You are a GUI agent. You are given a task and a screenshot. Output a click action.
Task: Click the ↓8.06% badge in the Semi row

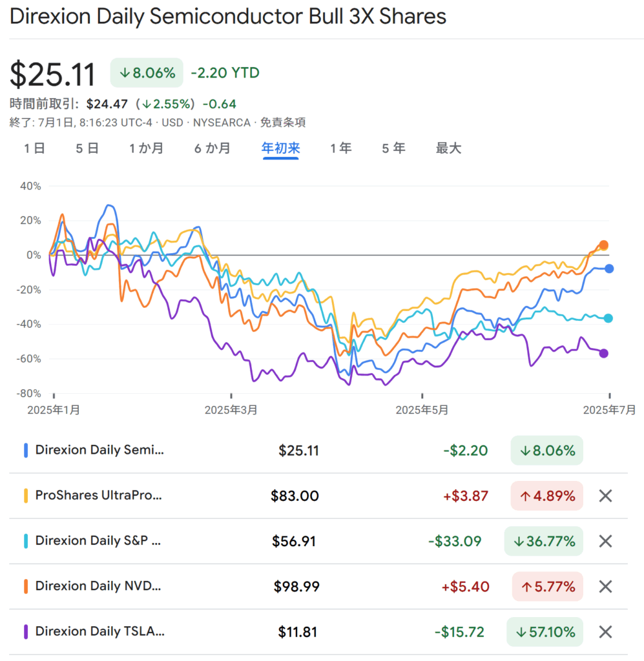[547, 450]
